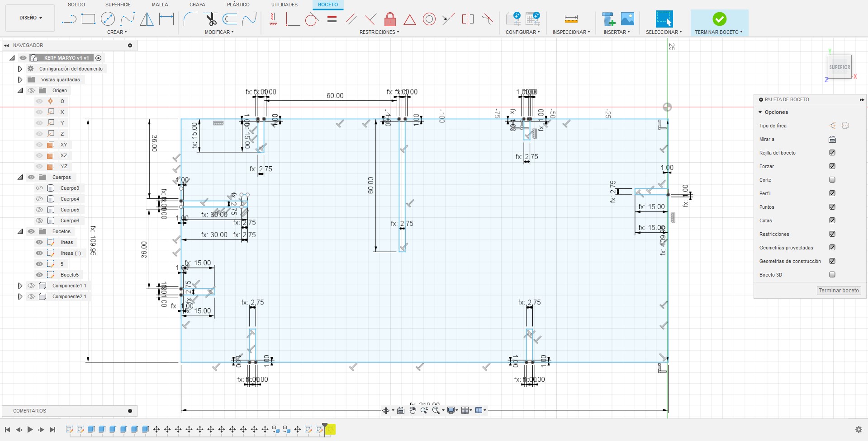
Task: Toggle Rejilla del boceto checkbox
Action: (x=832, y=153)
